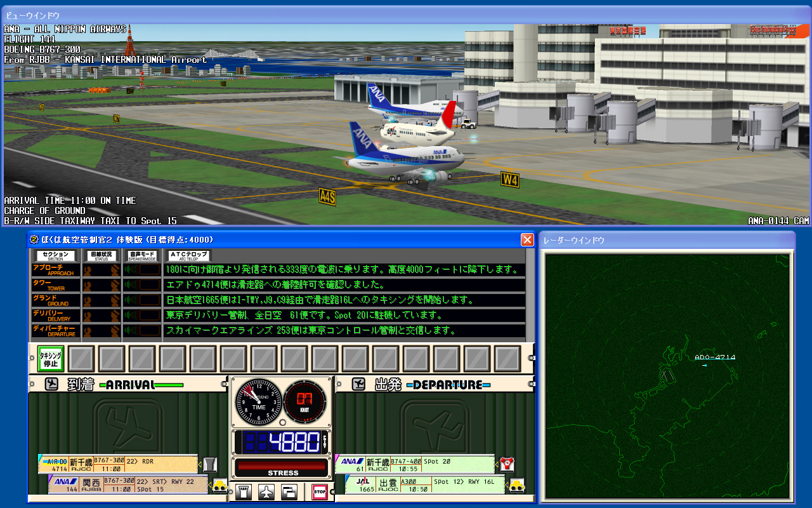This screenshot has height=508, width=812.
Task: Click the line status icons in the タワー row
Action: (x=101, y=284)
